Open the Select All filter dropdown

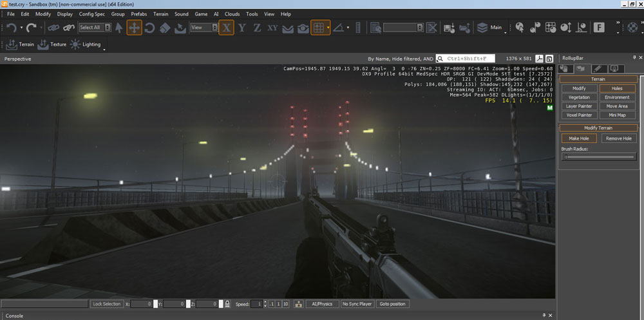click(95, 28)
